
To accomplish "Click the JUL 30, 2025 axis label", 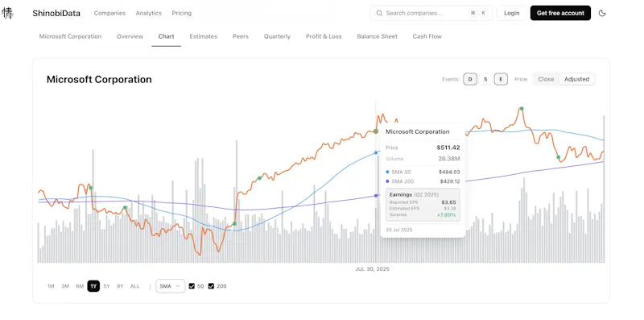I will tap(372, 269).
